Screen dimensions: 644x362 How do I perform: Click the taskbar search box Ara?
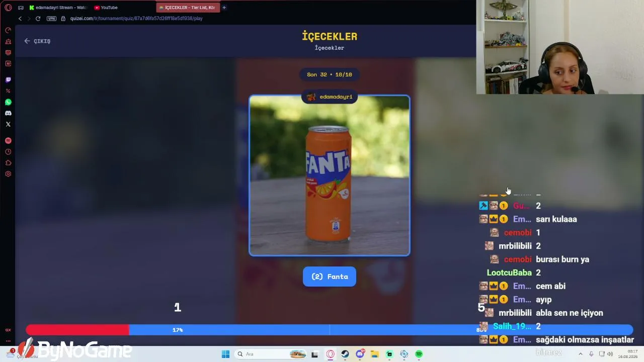pos(271,354)
